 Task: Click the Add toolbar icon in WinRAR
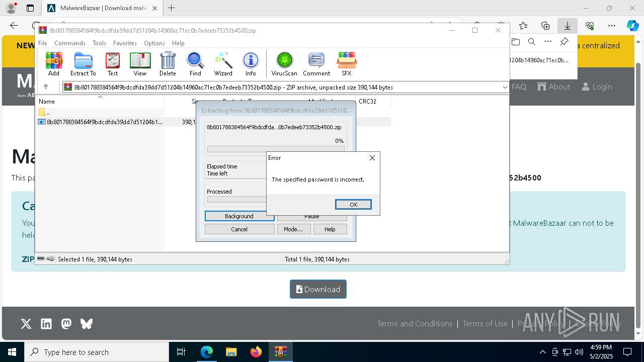pyautogui.click(x=54, y=64)
